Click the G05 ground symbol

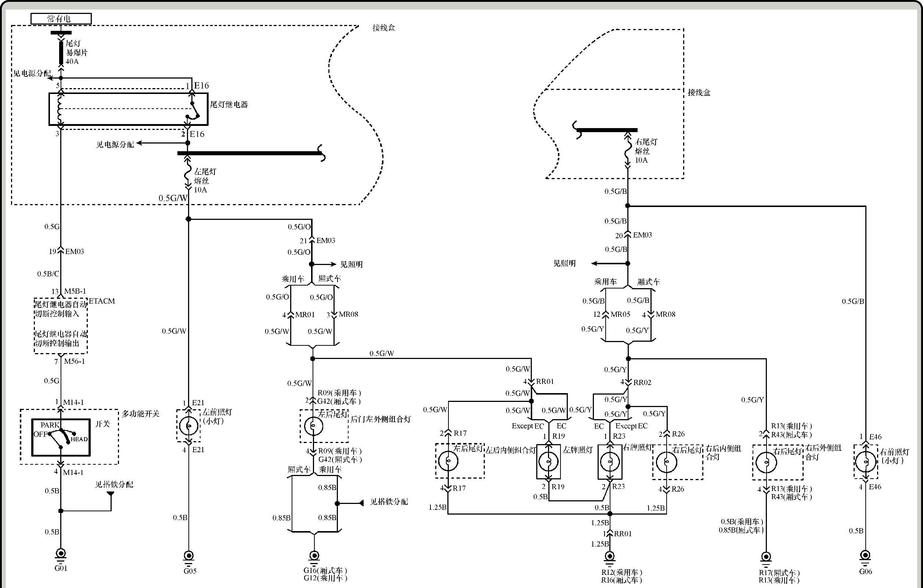[x=188, y=558]
